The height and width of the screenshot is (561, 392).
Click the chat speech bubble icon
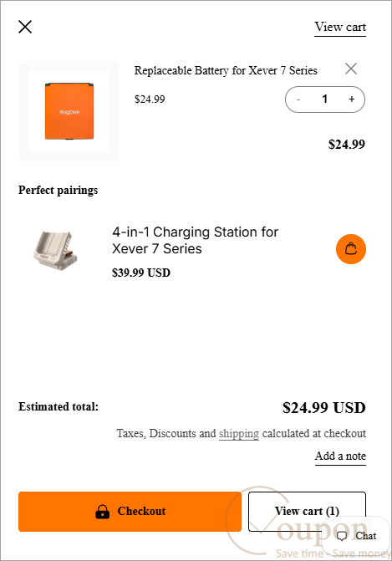point(342,536)
